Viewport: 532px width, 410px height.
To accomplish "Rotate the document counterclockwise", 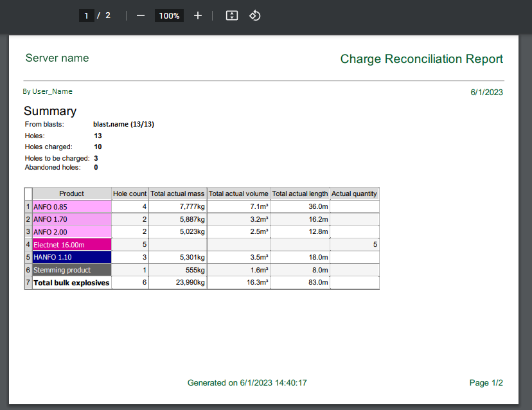I will click(255, 15).
